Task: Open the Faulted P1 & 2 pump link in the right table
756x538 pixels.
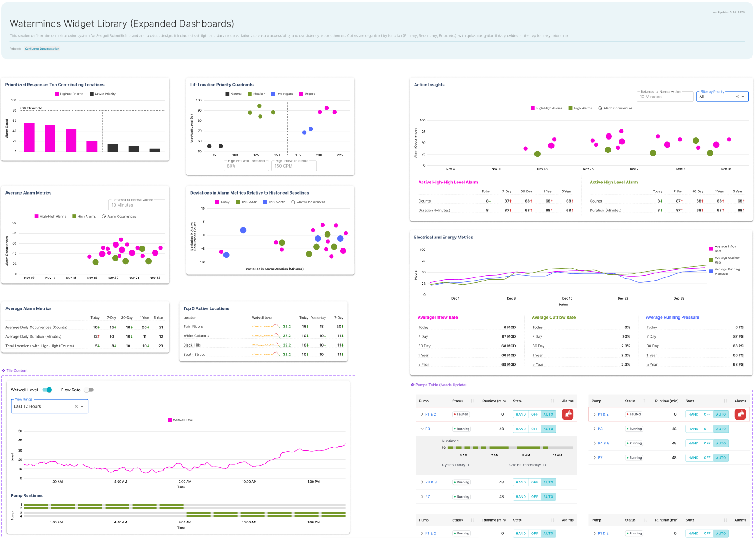Action: (603, 414)
